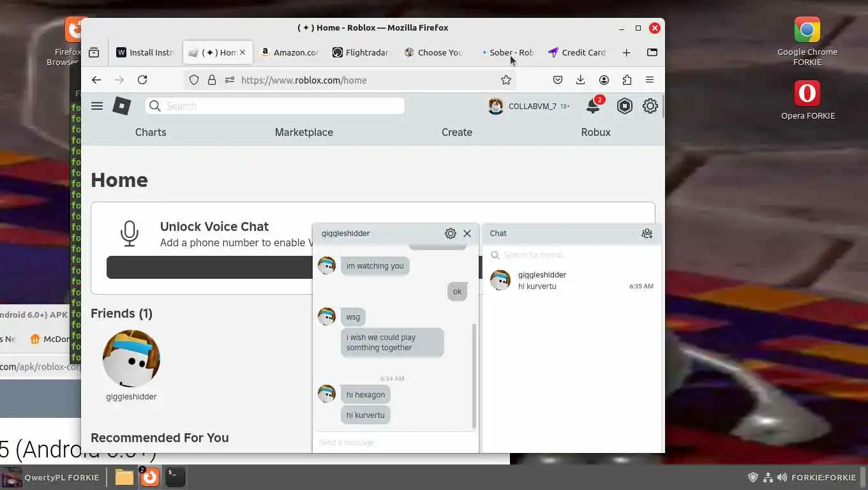The image size is (868, 490).
Task: Click the site padlock icon
Action: [x=212, y=80]
